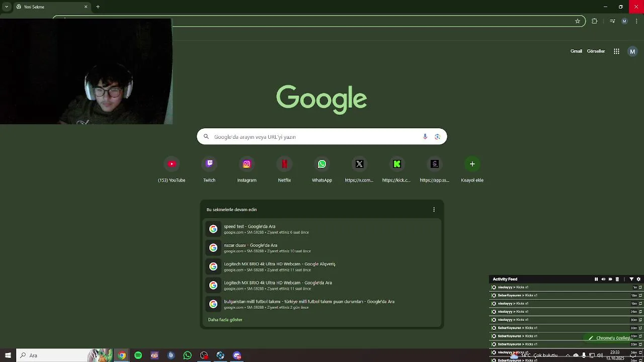Resume the bulgaristan milli futbol takımı search

[322, 304]
